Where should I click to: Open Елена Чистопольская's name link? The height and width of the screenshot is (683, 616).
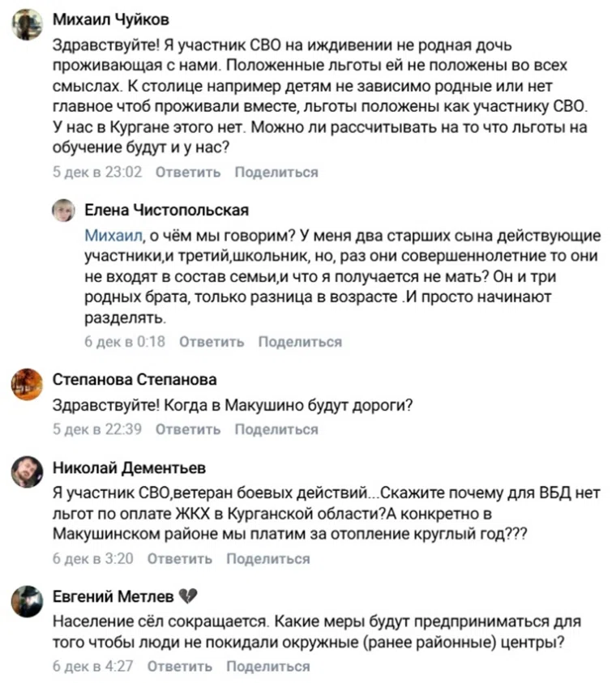[x=166, y=210]
